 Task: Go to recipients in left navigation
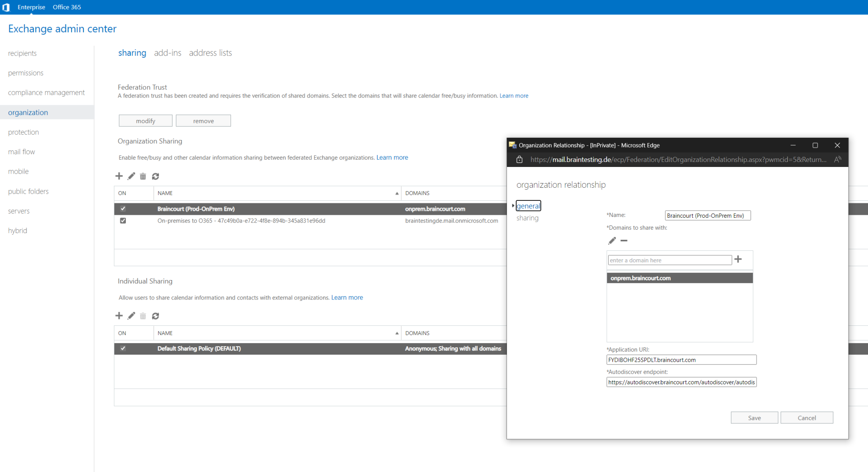(x=22, y=53)
